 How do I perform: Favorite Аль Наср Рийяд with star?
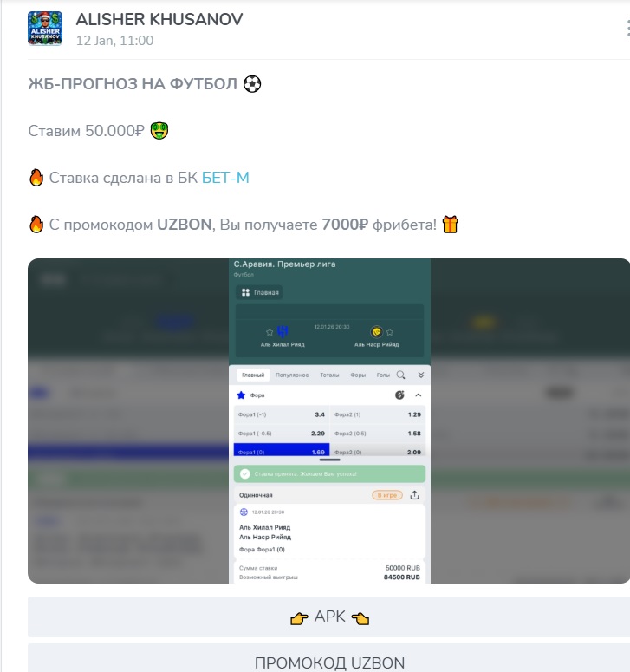coord(390,332)
